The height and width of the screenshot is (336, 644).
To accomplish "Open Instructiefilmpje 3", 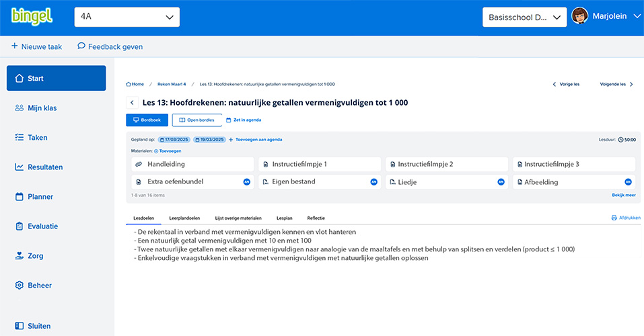I will 574,164.
